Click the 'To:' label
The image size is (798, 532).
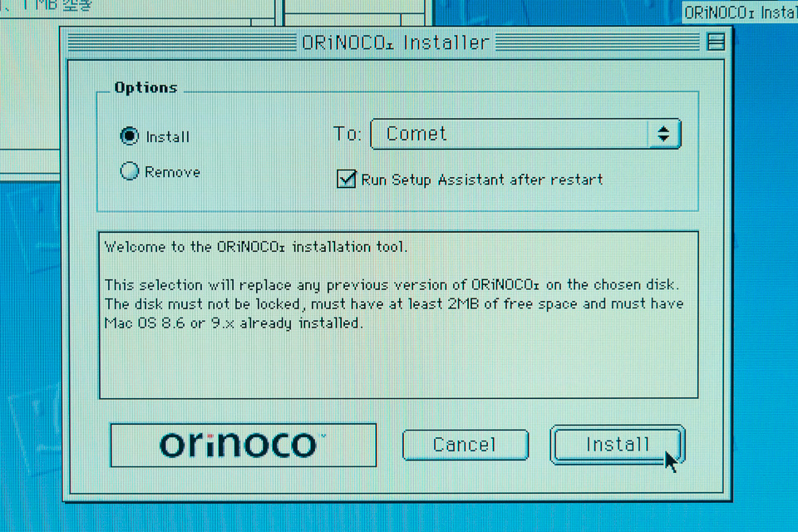pos(347,134)
